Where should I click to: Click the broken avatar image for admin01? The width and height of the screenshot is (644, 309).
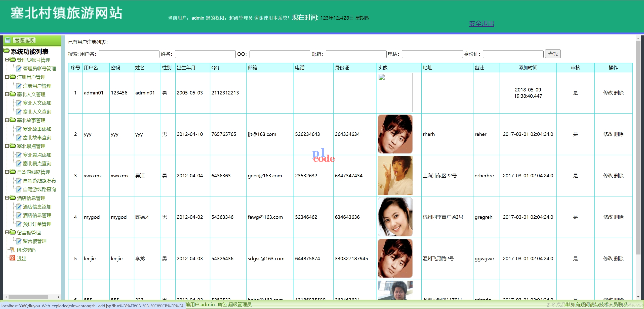[395, 93]
